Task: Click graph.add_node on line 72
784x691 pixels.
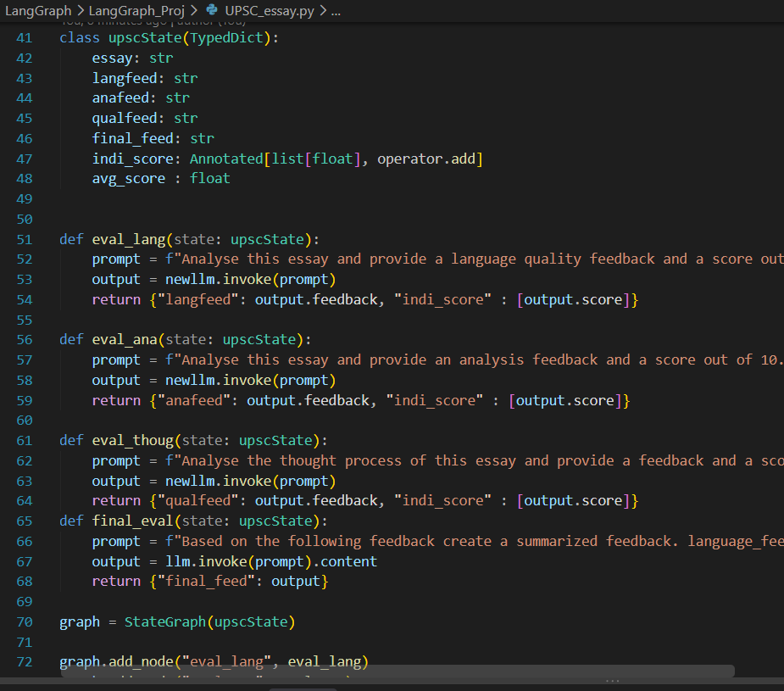Action: point(116,662)
